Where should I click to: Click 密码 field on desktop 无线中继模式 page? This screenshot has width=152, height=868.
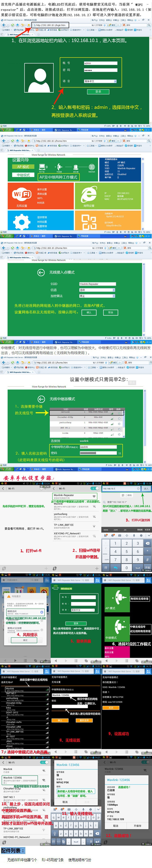point(98,453)
